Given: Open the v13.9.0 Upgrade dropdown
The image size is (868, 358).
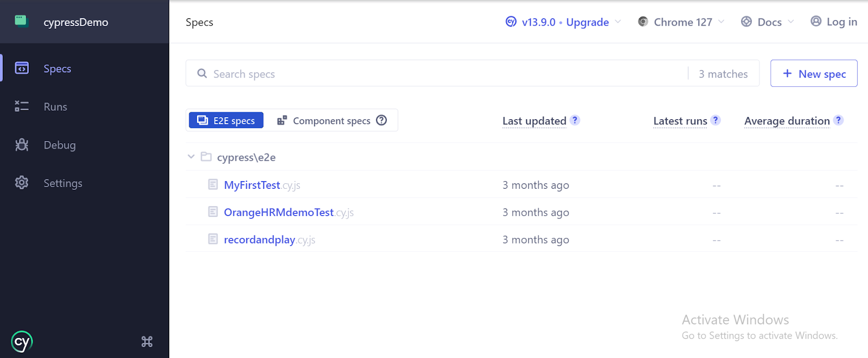Looking at the screenshot, I should (563, 22).
